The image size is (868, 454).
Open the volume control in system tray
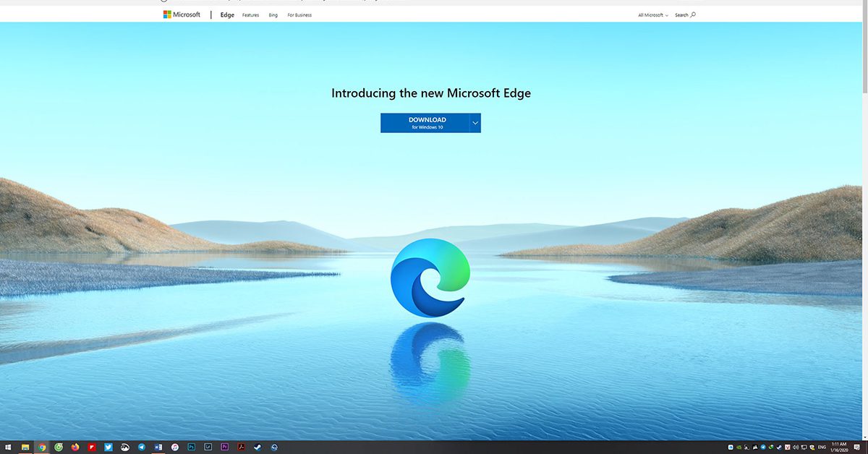(796, 447)
